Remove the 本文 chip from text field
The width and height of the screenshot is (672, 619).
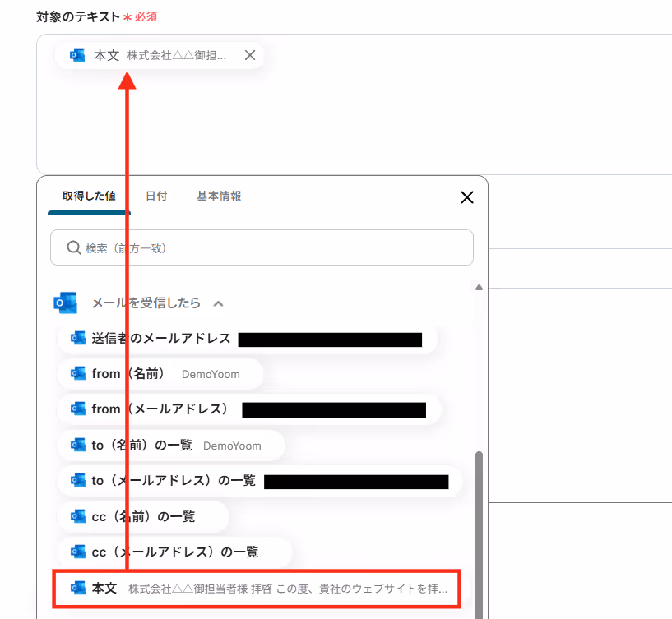point(250,55)
